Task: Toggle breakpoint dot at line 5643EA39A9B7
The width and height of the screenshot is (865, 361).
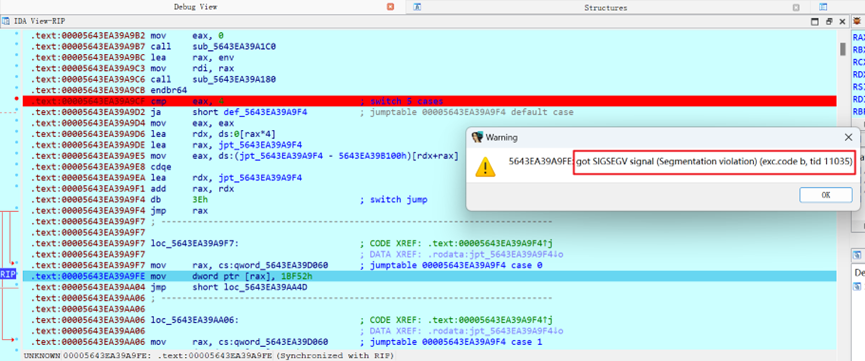Action: tap(16, 45)
